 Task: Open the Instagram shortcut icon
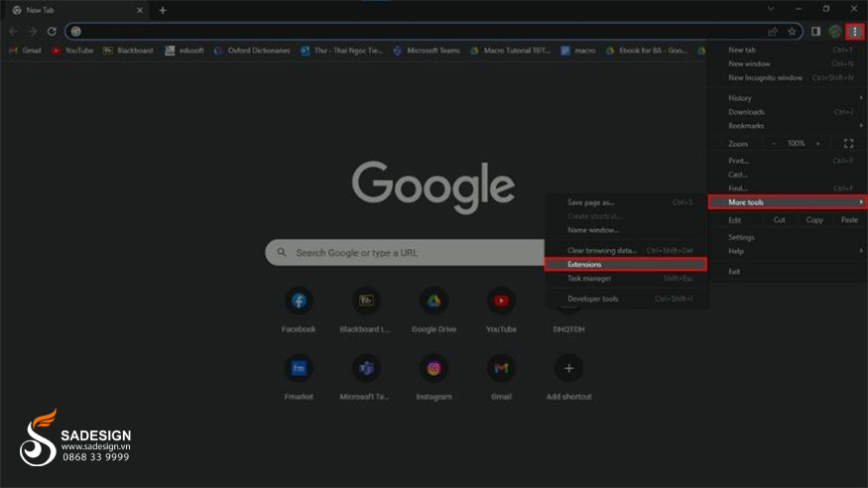(x=434, y=369)
